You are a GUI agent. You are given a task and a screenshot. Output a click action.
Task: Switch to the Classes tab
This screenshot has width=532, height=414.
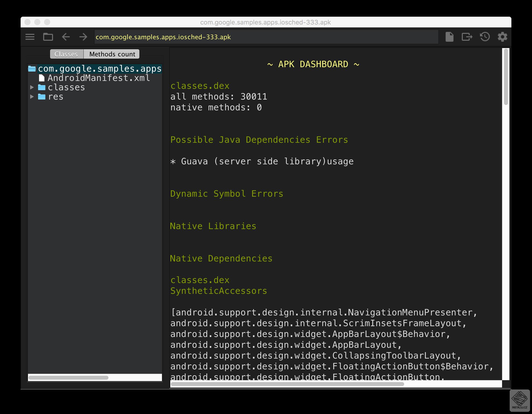67,54
